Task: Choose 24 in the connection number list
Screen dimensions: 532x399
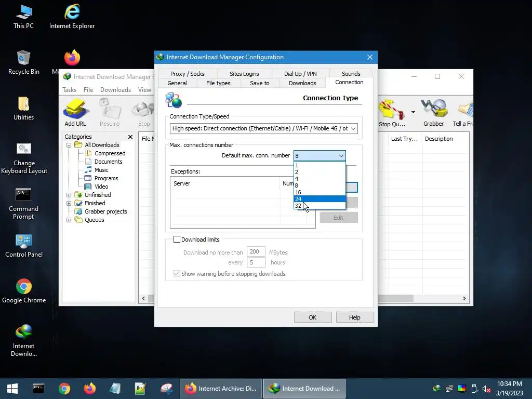Action: click(x=320, y=199)
